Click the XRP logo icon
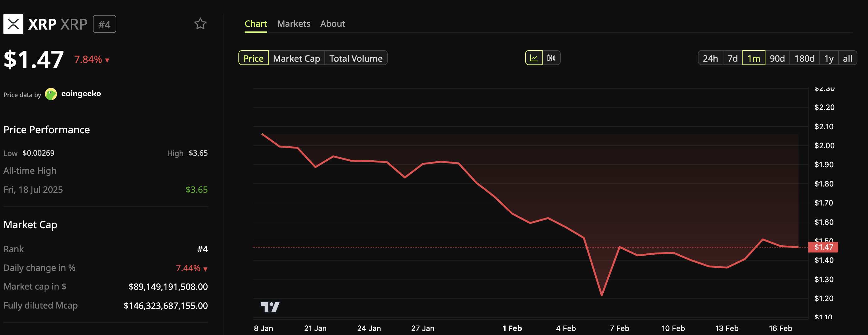Screen dimensions: 868x335 (x=13, y=24)
